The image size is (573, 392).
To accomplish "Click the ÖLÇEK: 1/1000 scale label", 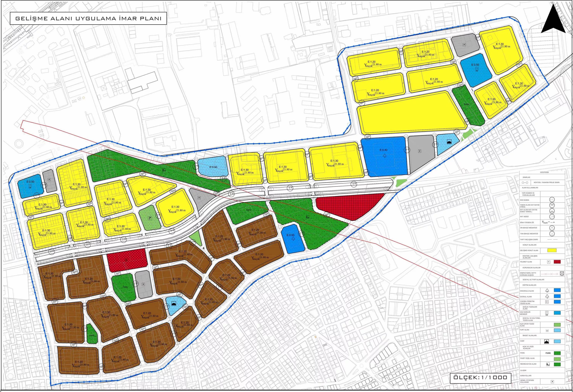I will point(481,377).
